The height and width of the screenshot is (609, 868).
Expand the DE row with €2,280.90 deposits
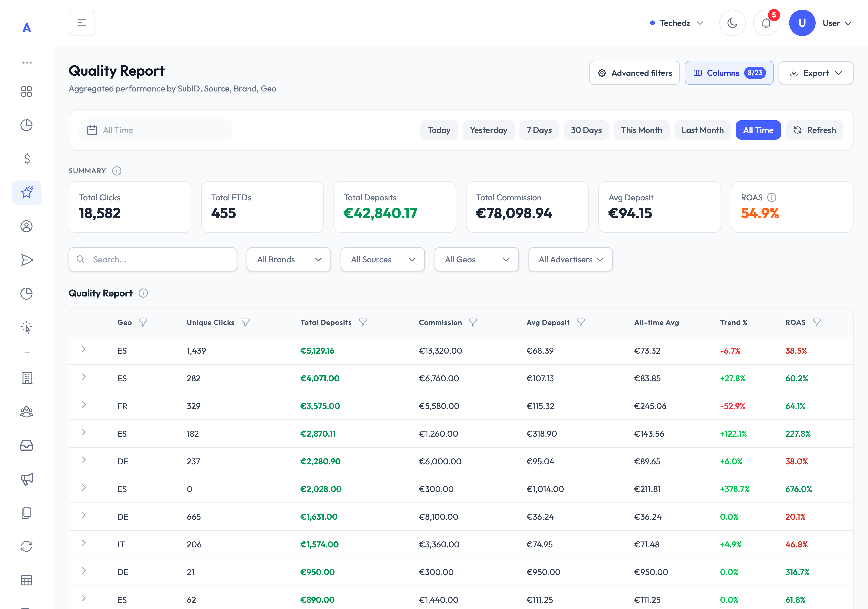[84, 460]
